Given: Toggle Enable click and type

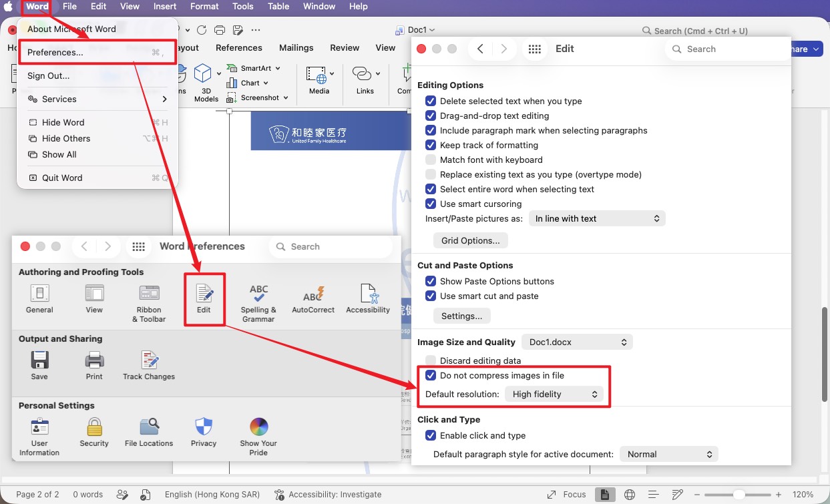Looking at the screenshot, I should (x=431, y=436).
